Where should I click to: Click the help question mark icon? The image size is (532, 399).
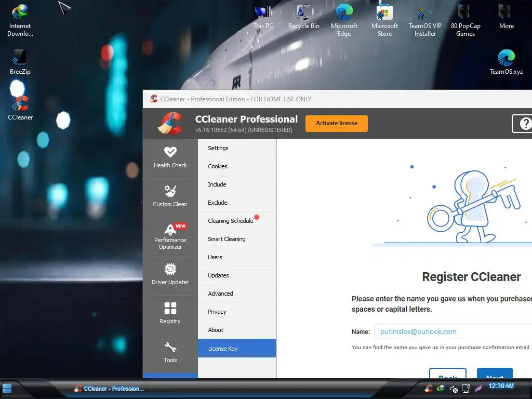click(x=525, y=124)
